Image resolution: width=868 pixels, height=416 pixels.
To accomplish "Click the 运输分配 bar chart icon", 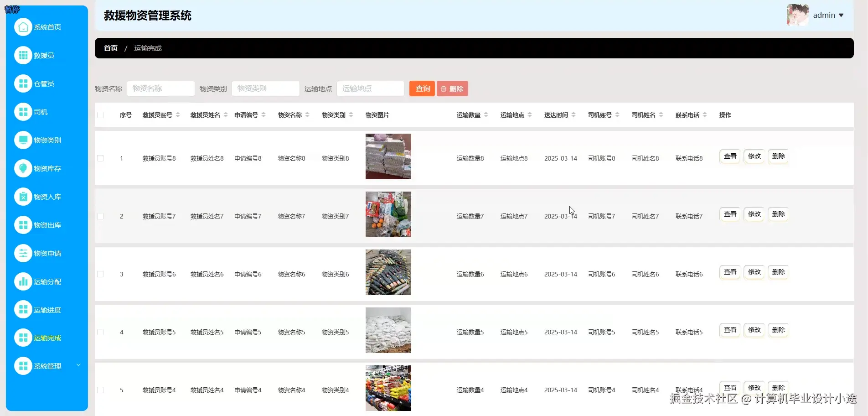I will pyautogui.click(x=23, y=282).
